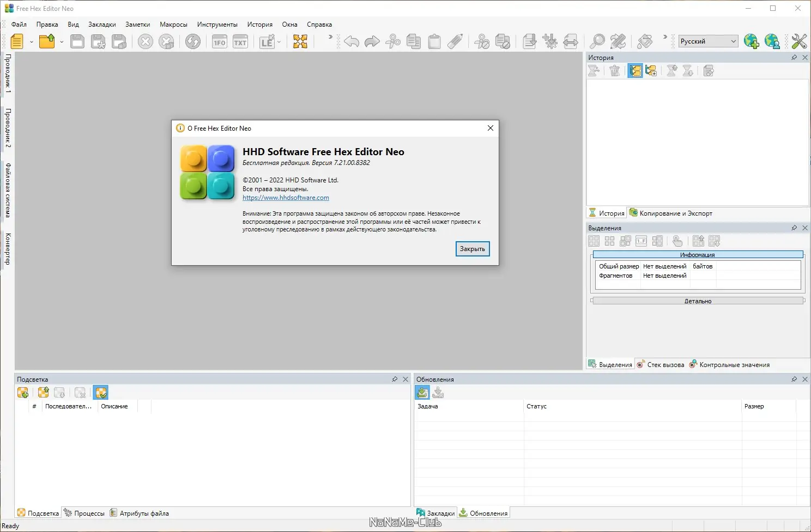Image resolution: width=811 pixels, height=532 pixels.
Task: Click the settings tools icon at toolbar end
Action: pyautogui.click(x=799, y=41)
